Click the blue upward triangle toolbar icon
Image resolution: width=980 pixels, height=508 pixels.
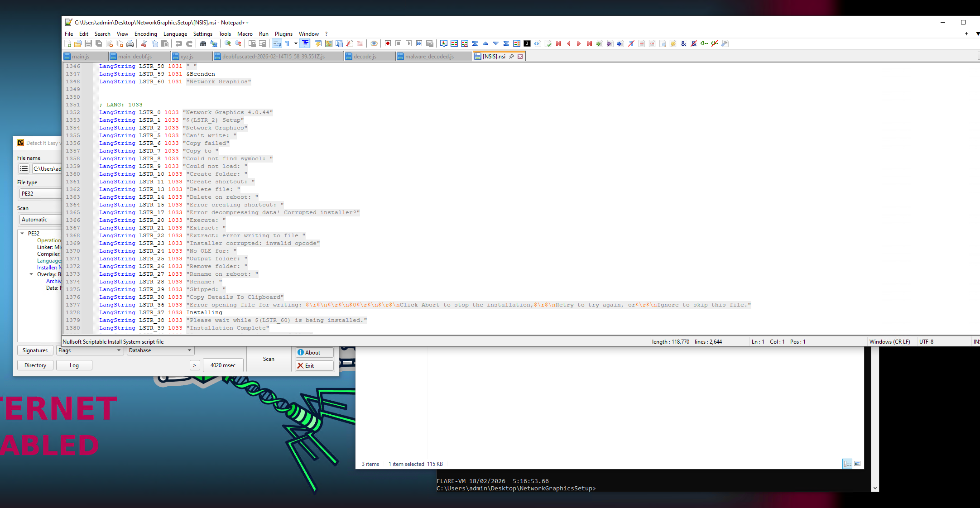tap(485, 43)
